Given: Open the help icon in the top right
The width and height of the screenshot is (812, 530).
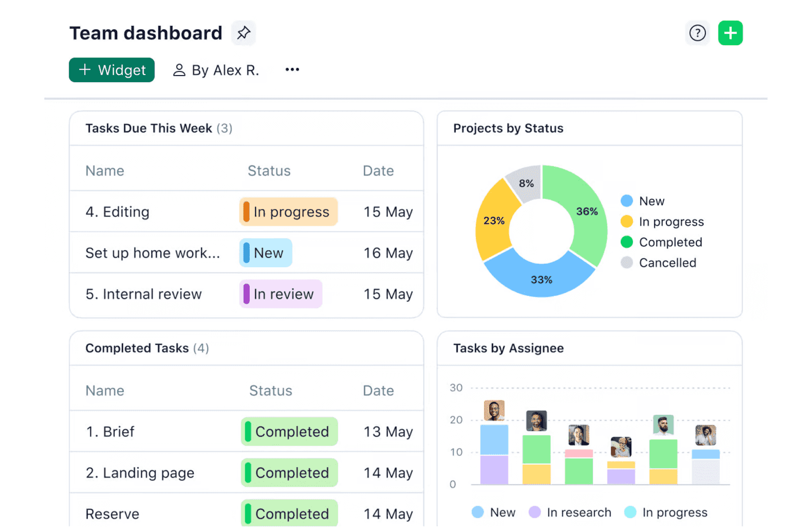Looking at the screenshot, I should 697,32.
